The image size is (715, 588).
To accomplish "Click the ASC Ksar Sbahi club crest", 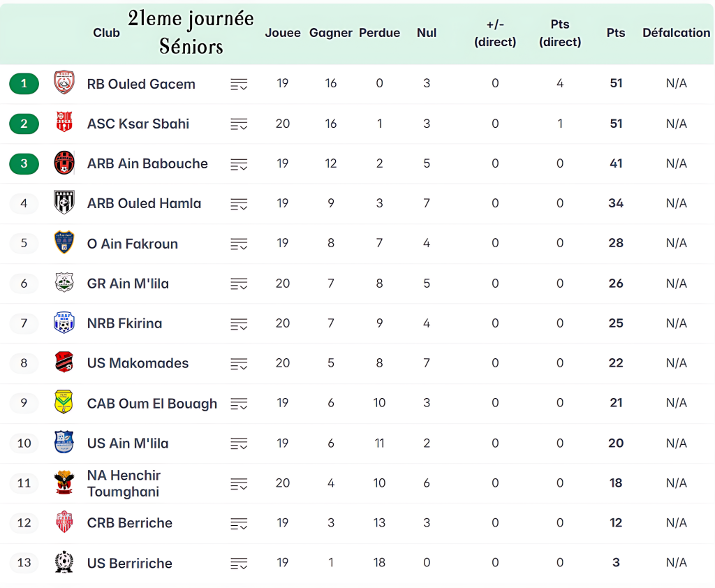I will (64, 124).
